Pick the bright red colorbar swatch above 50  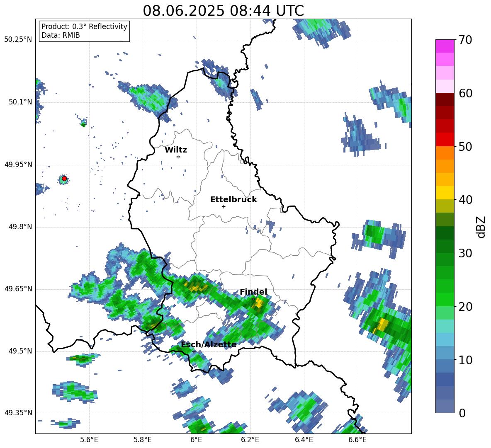pyautogui.click(x=445, y=140)
